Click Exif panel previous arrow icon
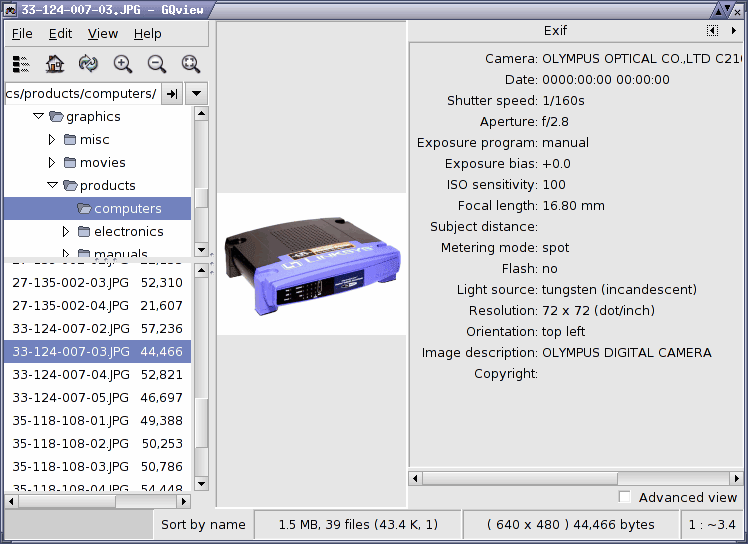Viewport: 748px width, 544px height. point(712,31)
